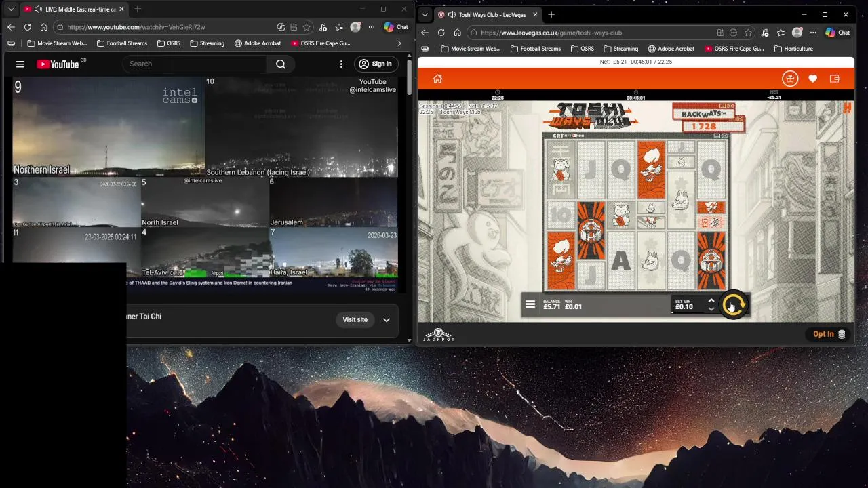Open the LeoVegas wallet icon
The height and width of the screenshot is (488, 868).
pos(834,79)
